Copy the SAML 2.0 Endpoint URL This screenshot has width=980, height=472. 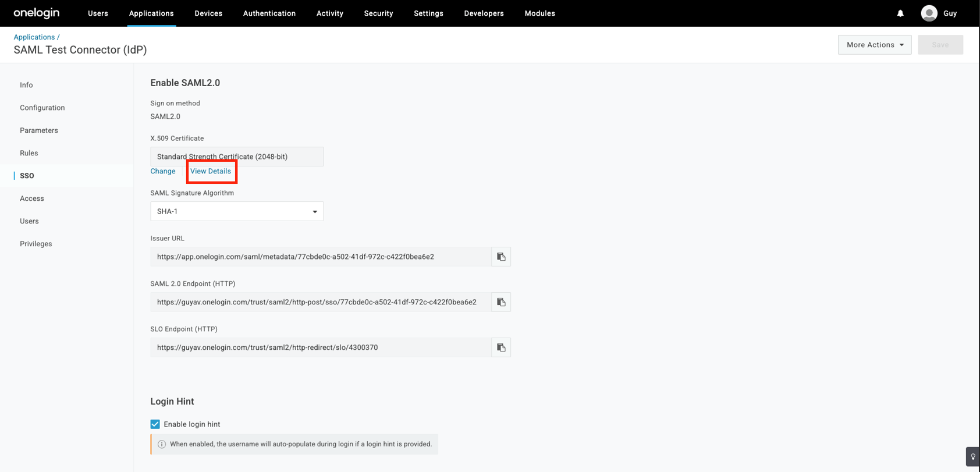(501, 302)
